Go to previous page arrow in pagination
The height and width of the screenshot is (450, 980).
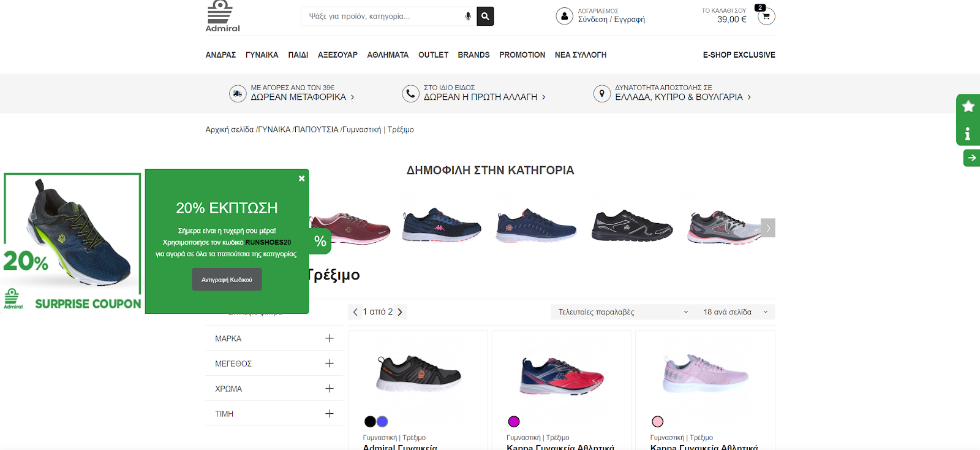click(355, 312)
